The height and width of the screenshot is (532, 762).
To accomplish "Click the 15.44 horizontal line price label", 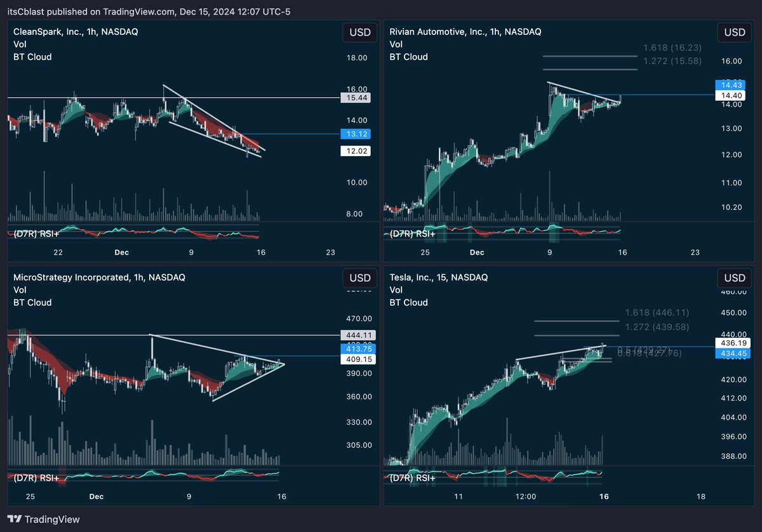I will (356, 98).
